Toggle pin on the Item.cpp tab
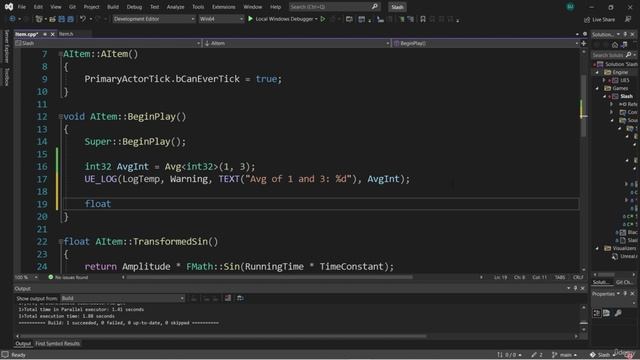The width and height of the screenshot is (640, 360). pyautogui.click(x=45, y=34)
